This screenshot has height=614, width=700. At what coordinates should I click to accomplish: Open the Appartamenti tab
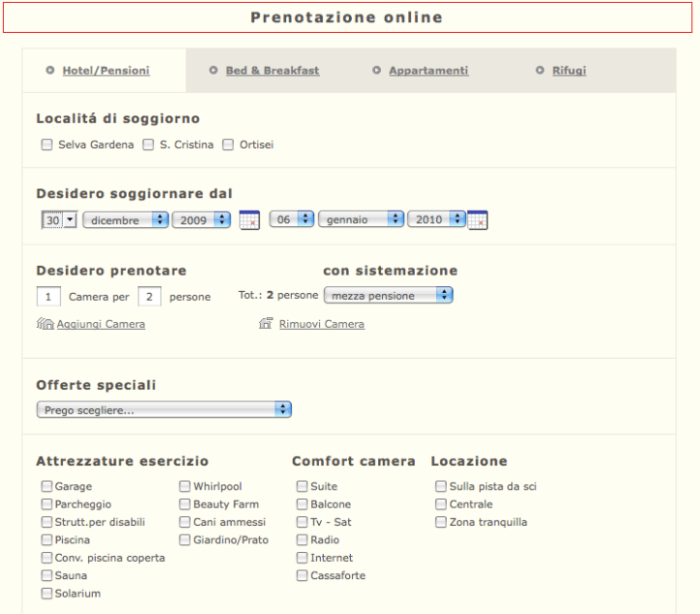pyautogui.click(x=428, y=71)
